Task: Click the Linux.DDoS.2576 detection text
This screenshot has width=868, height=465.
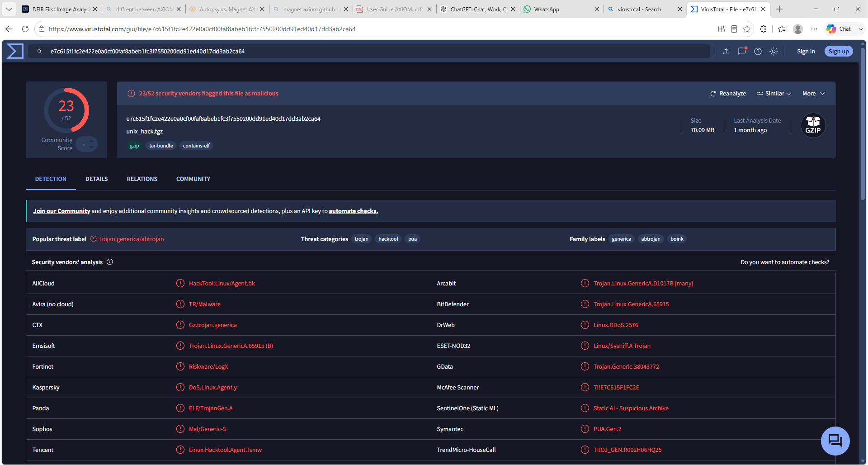Action: pyautogui.click(x=616, y=325)
